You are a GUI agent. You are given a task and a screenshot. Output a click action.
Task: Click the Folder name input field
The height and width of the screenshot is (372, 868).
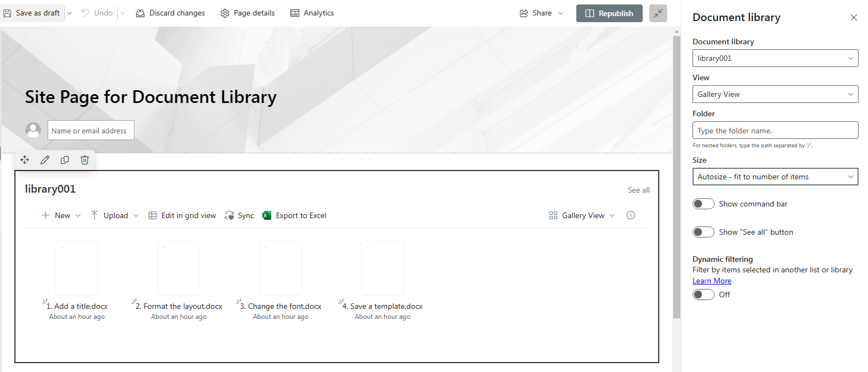pyautogui.click(x=775, y=131)
